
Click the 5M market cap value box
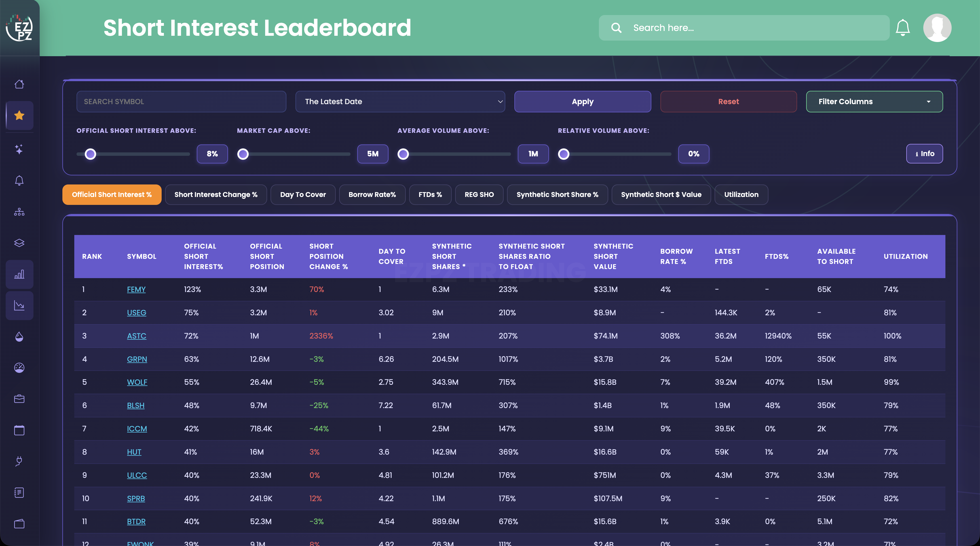(x=373, y=154)
